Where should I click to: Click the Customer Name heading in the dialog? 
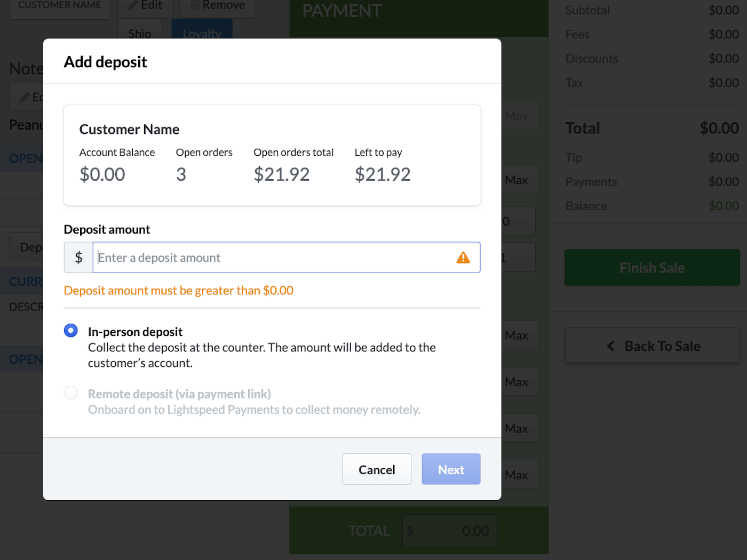(129, 129)
